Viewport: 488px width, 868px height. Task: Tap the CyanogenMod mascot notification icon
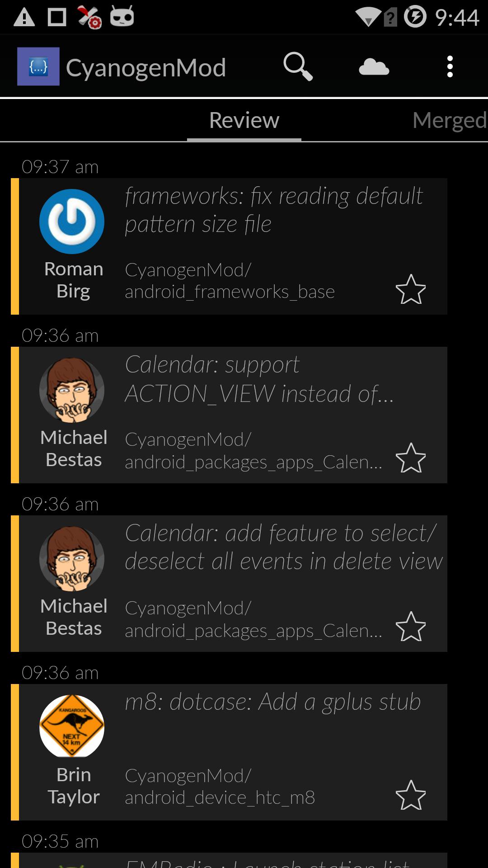coord(122,17)
